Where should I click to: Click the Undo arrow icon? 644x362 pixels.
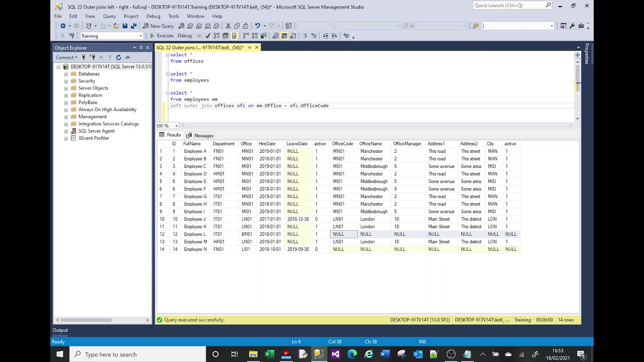[257, 26]
